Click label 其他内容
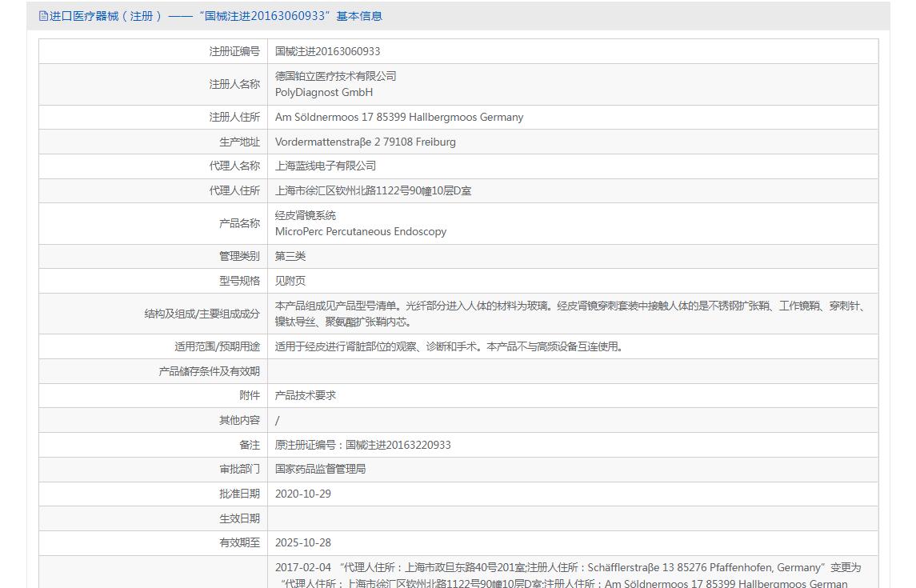This screenshot has width=916, height=588. [x=239, y=420]
